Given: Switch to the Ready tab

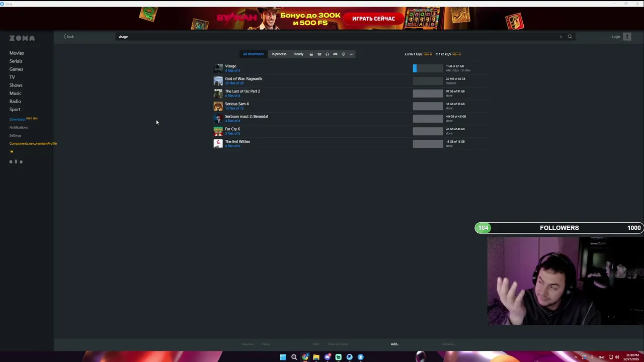Looking at the screenshot, I should (299, 54).
